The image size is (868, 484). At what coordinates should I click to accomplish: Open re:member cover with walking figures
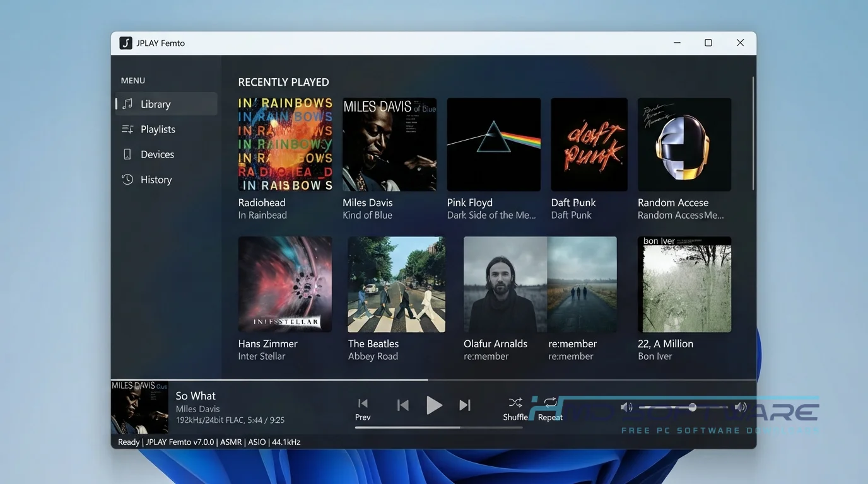click(x=582, y=284)
